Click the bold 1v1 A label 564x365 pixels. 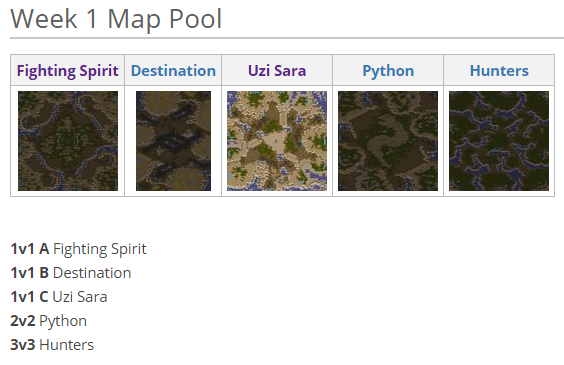coord(30,249)
